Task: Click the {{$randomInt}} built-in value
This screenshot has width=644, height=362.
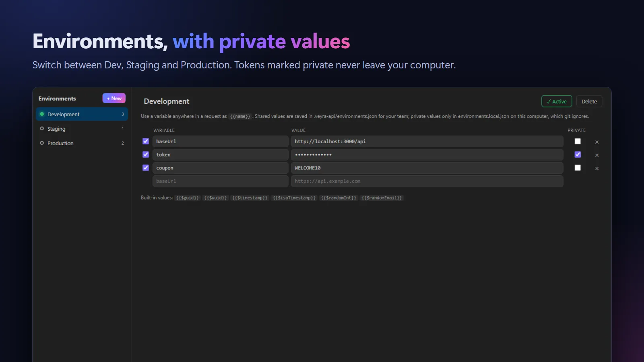Action: 339,198
